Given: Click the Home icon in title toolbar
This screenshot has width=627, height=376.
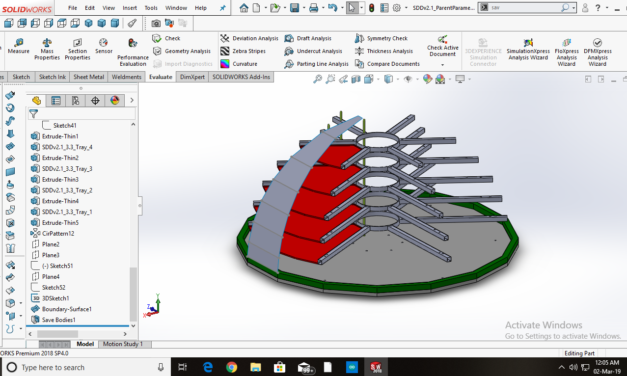Looking at the screenshot, I should coord(244,8).
